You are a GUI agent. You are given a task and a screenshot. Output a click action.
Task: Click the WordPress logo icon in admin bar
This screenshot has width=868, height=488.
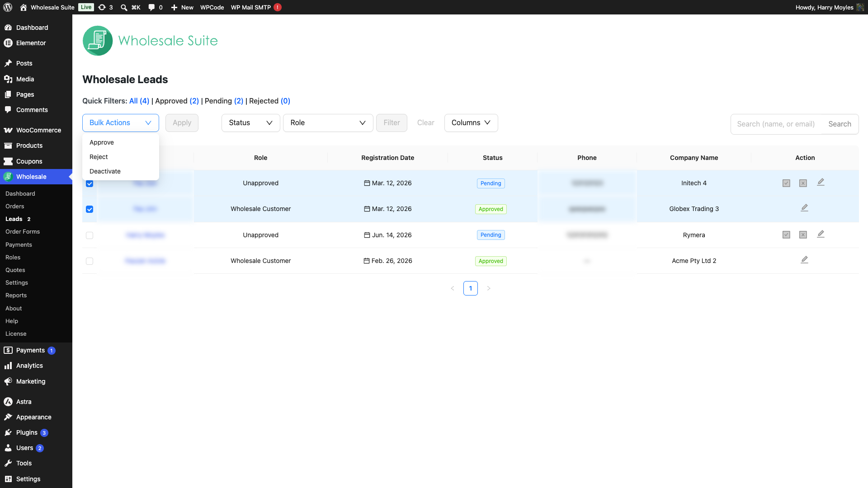[x=8, y=7]
